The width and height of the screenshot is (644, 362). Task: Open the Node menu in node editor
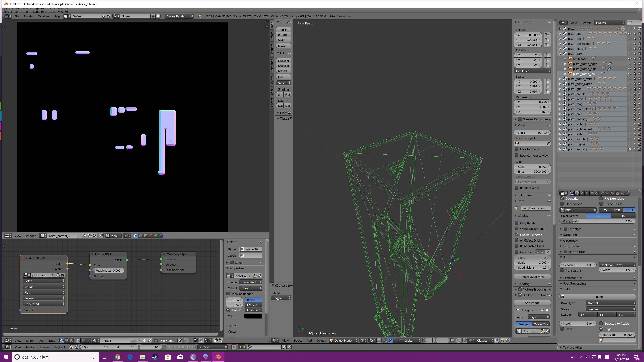[52, 341]
